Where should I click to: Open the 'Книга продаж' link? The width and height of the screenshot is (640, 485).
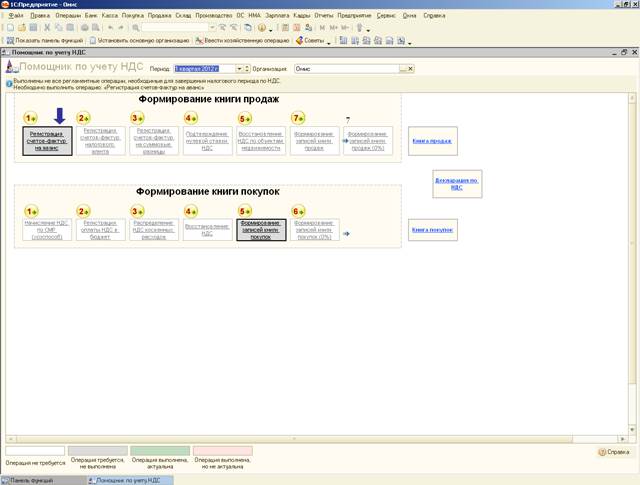432,141
